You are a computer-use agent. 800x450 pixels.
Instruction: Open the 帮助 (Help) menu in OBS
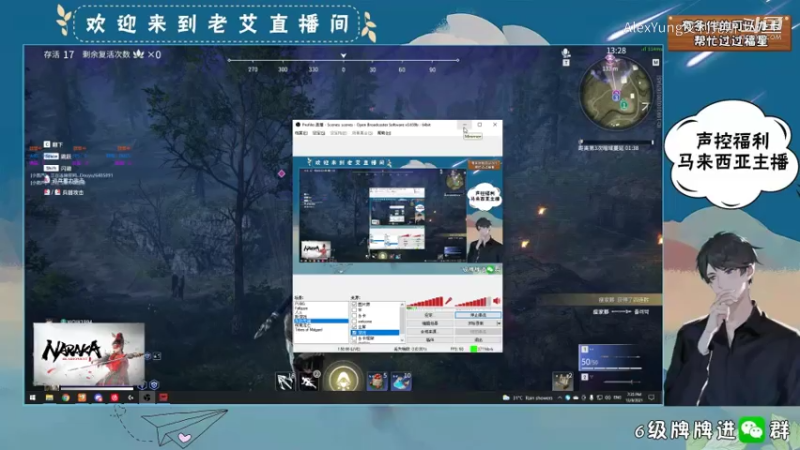[384, 133]
